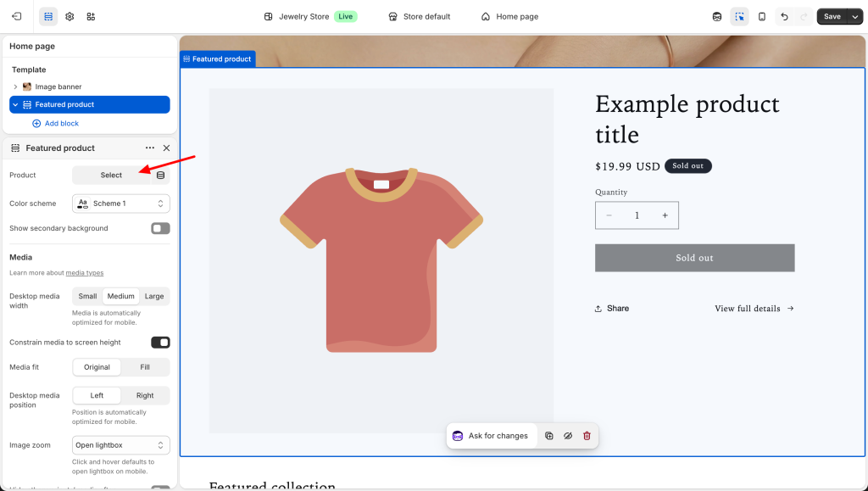Increase quantity with plus button
The image size is (868, 491).
pyautogui.click(x=665, y=215)
